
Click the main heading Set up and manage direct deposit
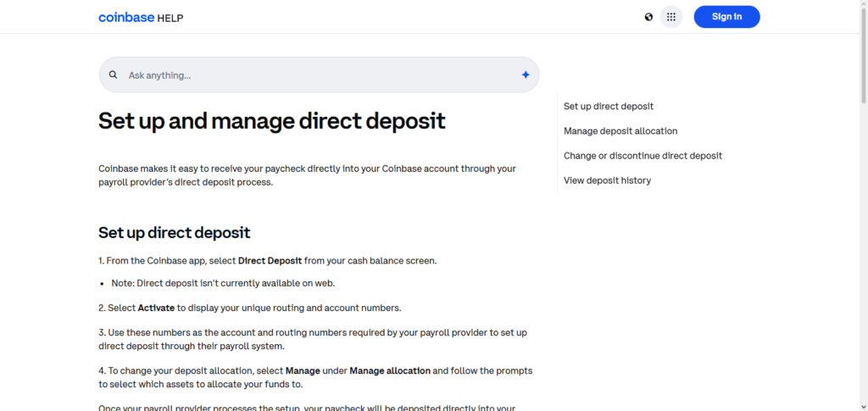click(272, 120)
